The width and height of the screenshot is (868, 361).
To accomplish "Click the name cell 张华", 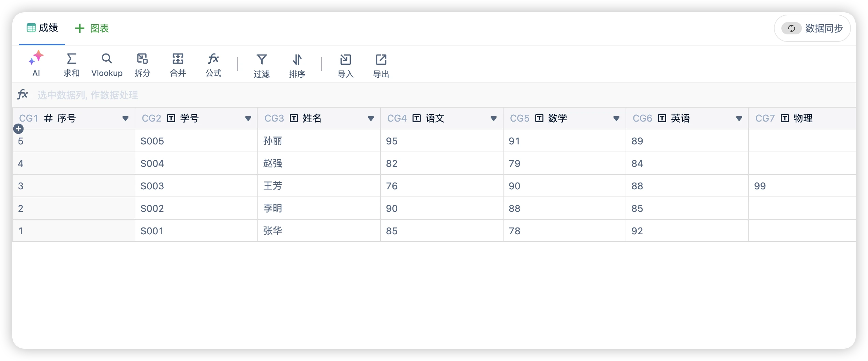I will (x=319, y=231).
